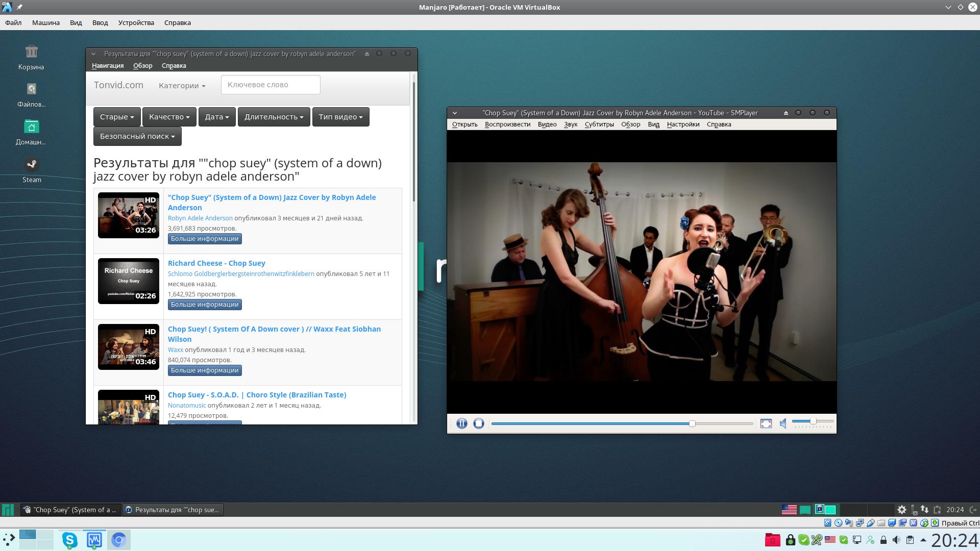Image resolution: width=980 pixels, height=551 pixels.
Task: Click the VirtualBox USB status icon
Action: click(x=870, y=523)
